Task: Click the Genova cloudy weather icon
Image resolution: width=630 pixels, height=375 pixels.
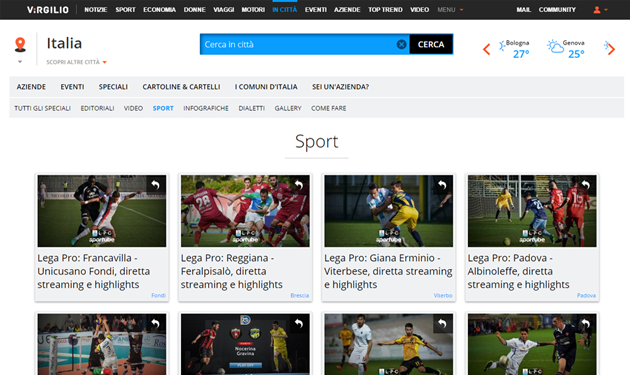Action: (555, 47)
